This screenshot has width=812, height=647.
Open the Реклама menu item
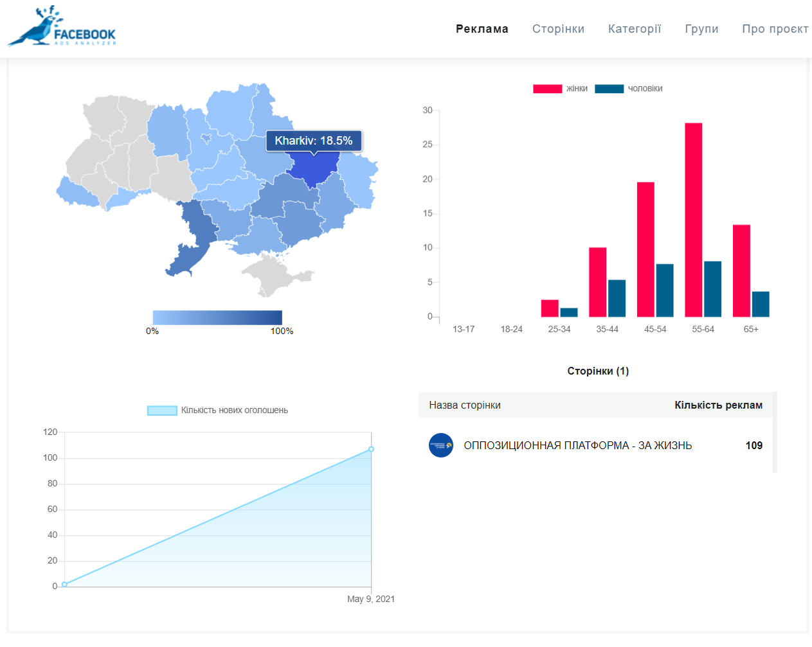tap(482, 29)
